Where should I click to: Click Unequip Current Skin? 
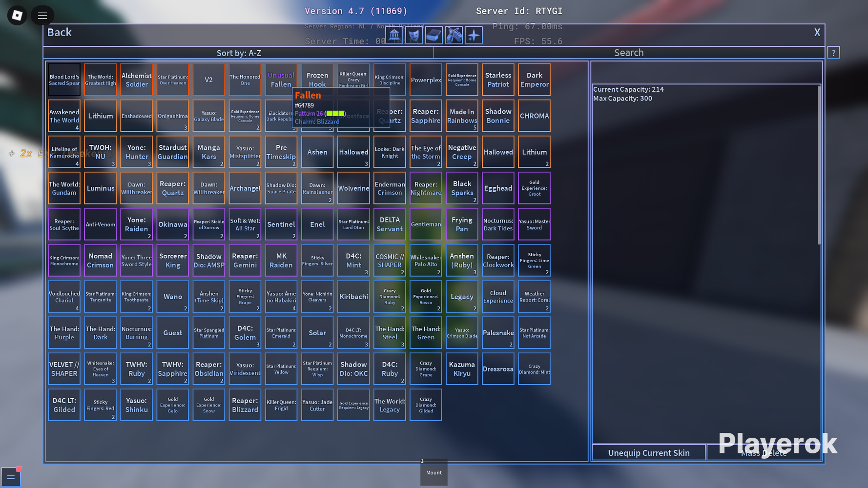(x=649, y=453)
